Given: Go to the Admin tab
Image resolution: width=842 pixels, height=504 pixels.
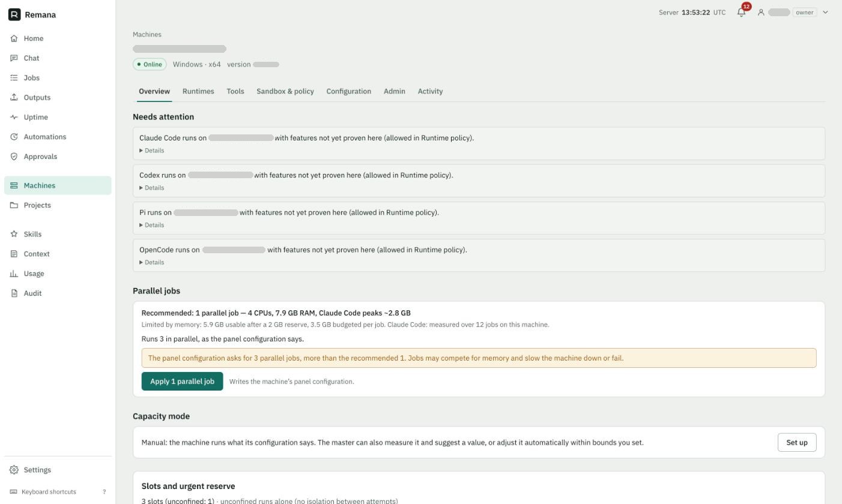Looking at the screenshot, I should click(x=395, y=91).
